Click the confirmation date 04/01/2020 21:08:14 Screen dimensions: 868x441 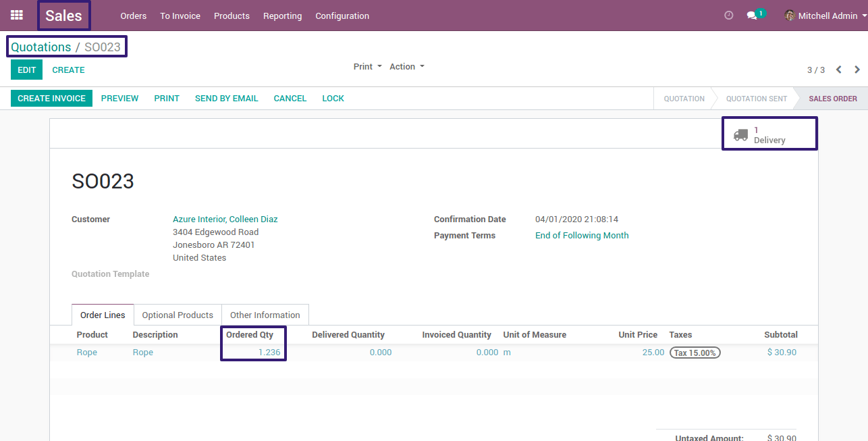point(577,219)
